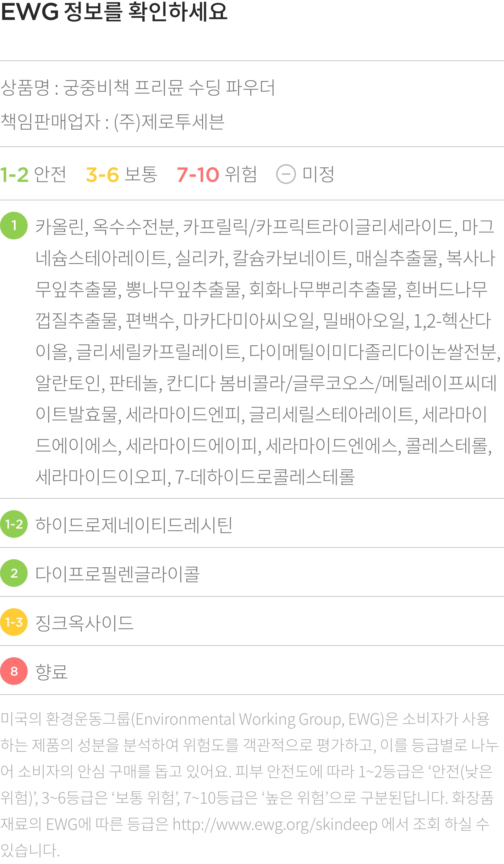Click the 향료 ingredient name
504x864 pixels.
coord(51,671)
